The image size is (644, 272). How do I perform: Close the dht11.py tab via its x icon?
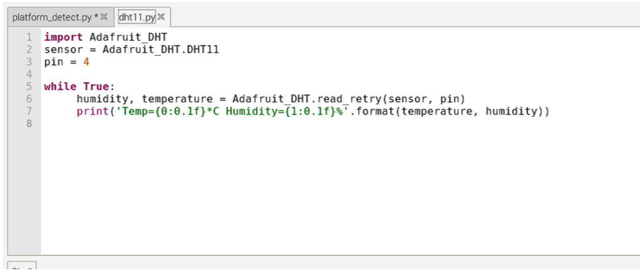click(x=161, y=17)
